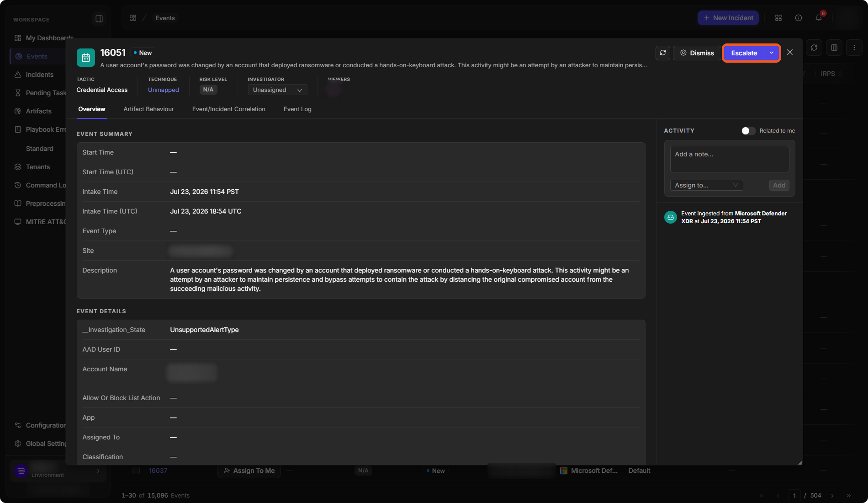This screenshot has height=503, width=868.
Task: Click the info circle icon in header
Action: click(799, 18)
